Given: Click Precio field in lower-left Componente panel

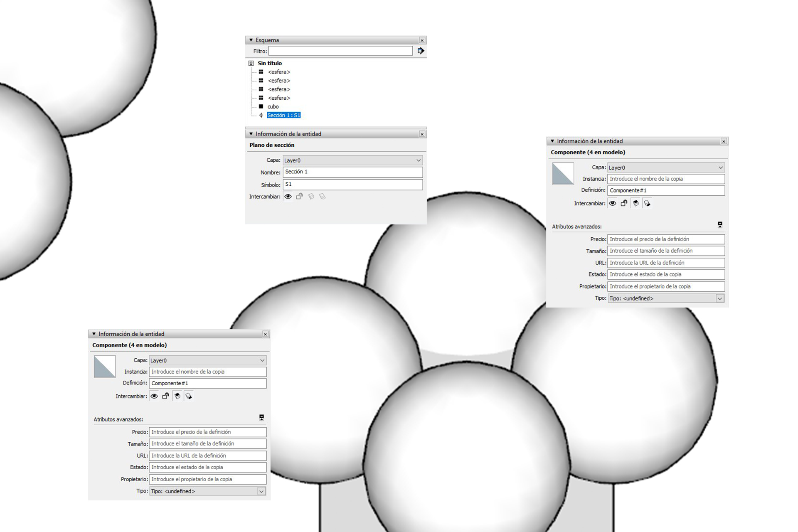Looking at the screenshot, I should click(x=207, y=432).
